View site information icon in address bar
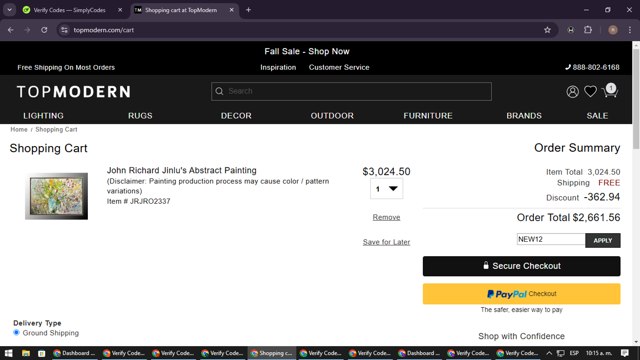 pos(64,30)
